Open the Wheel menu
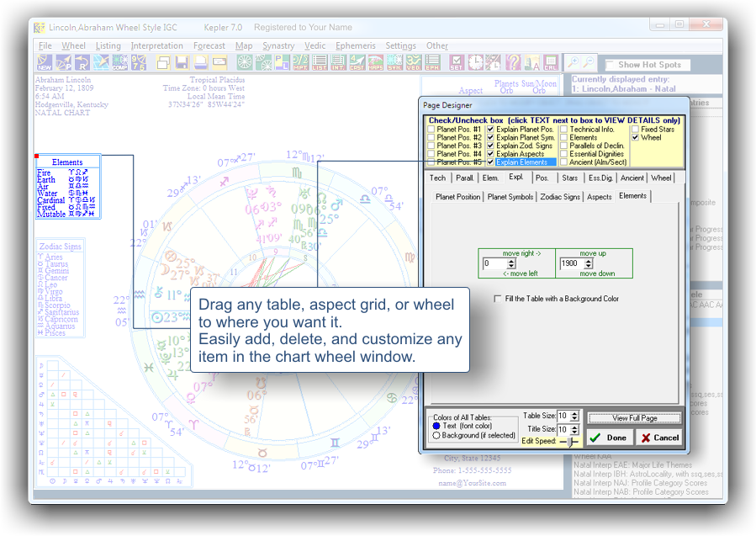Screen dimensions: 756x536 [73, 45]
